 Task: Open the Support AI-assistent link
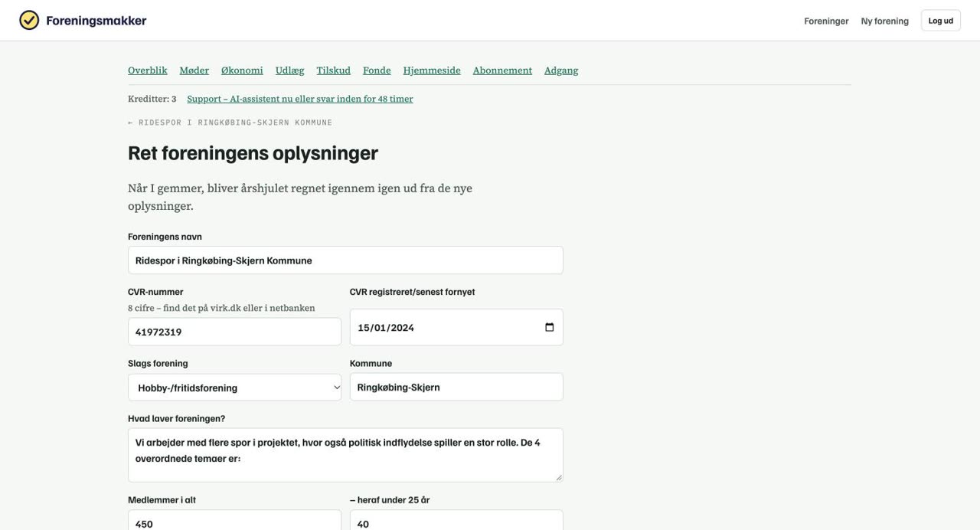[x=300, y=99]
